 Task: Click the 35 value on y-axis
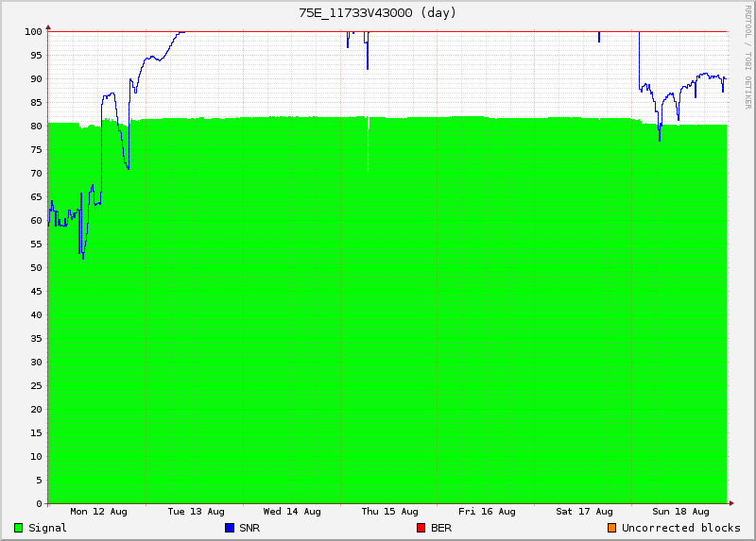pos(36,339)
